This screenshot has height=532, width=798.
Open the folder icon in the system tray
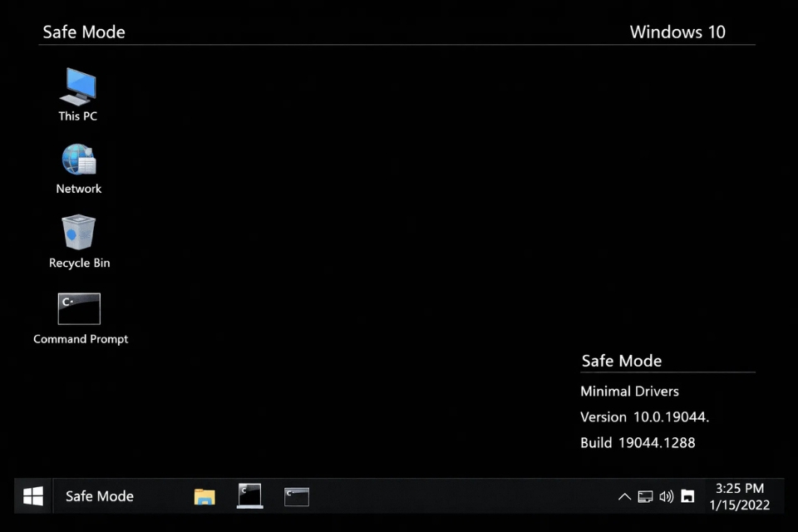pos(687,495)
